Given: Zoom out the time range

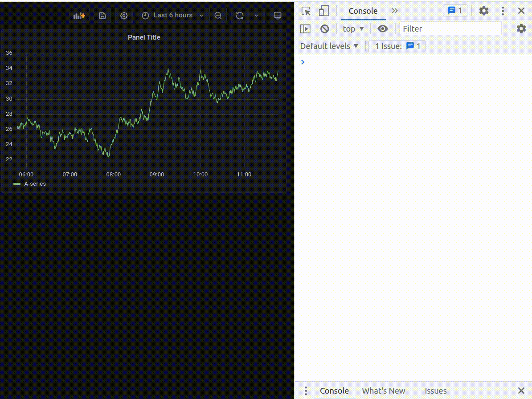Looking at the screenshot, I should (x=218, y=16).
